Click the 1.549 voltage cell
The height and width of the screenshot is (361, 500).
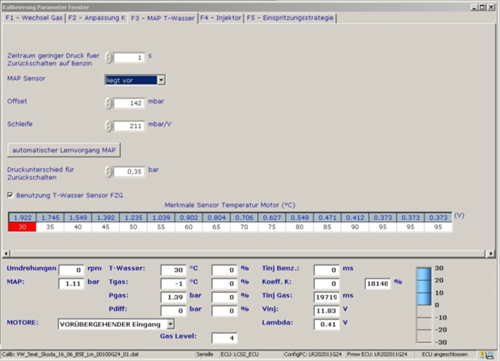[78, 218]
